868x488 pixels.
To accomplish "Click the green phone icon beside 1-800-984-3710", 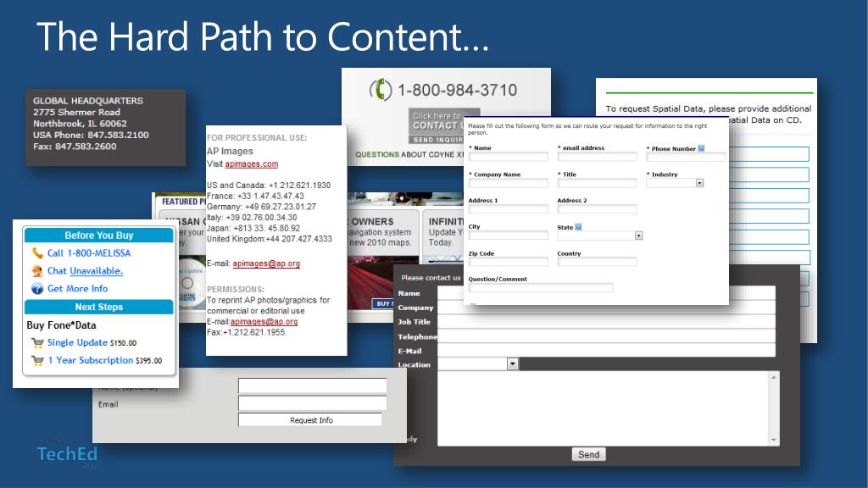I will (381, 90).
